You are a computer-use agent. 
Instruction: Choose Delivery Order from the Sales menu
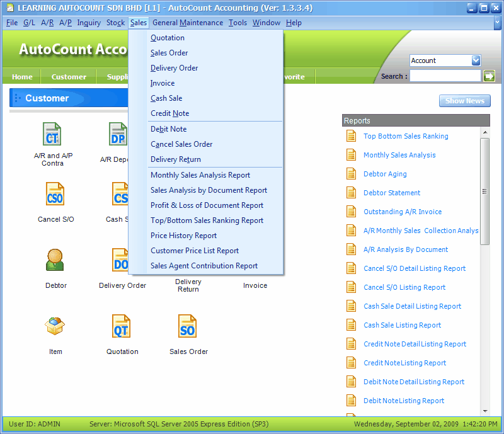tap(206, 68)
